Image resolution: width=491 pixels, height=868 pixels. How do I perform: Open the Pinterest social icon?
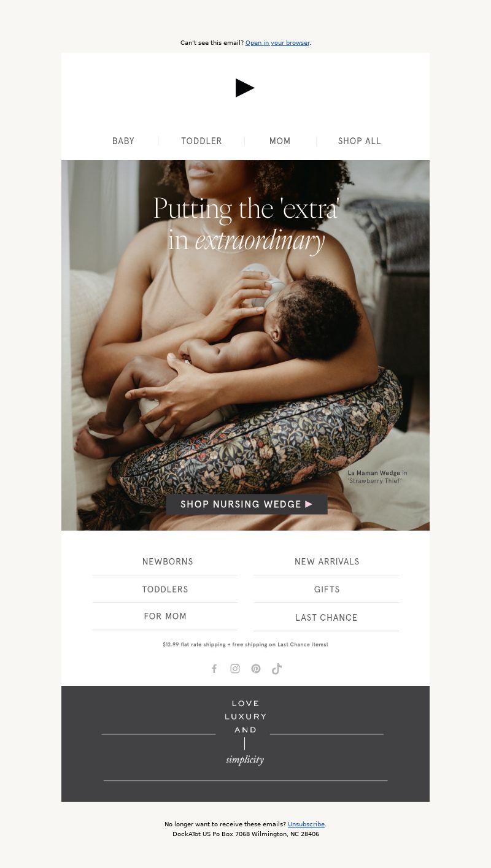[x=256, y=669]
